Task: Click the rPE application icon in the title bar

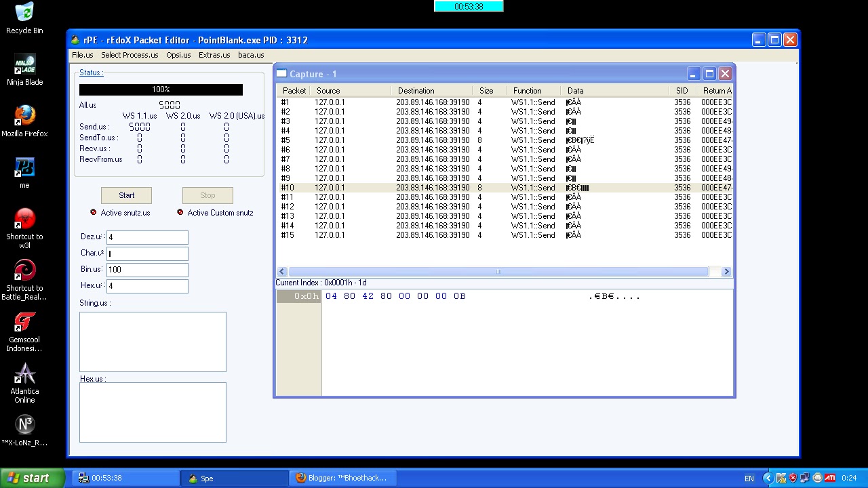Action: [75, 40]
